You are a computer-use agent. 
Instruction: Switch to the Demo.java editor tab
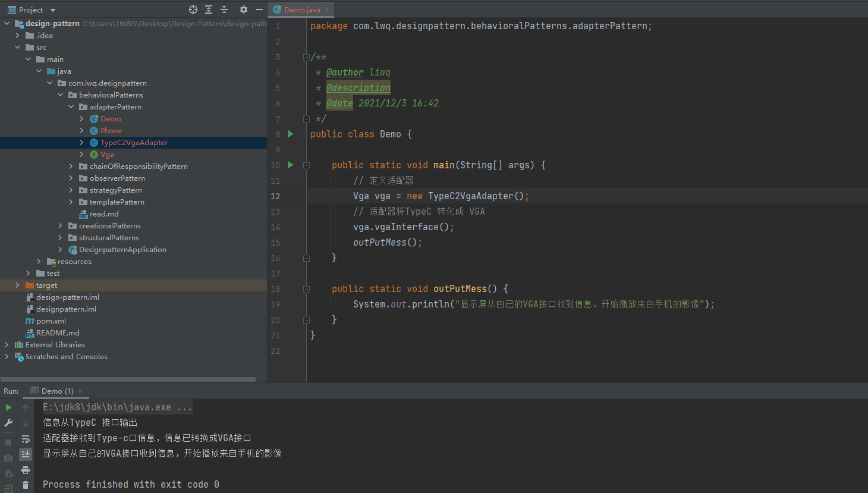301,10
